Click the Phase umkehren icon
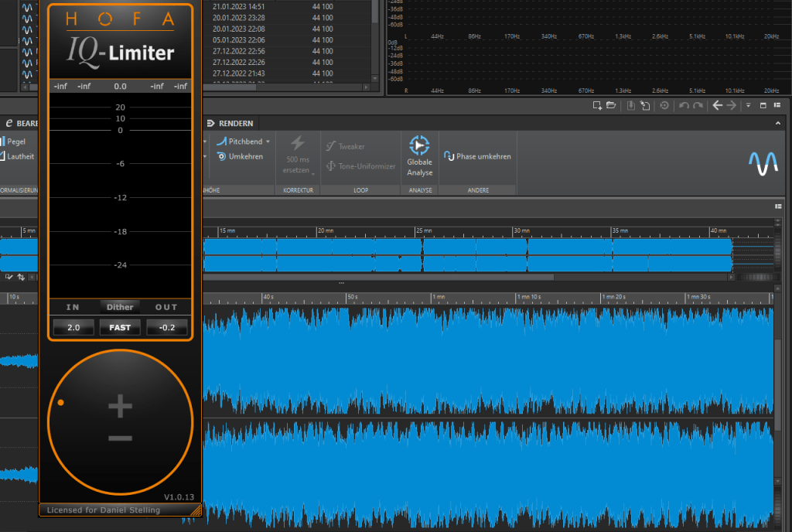Screen dimensions: 792x532 [449, 156]
